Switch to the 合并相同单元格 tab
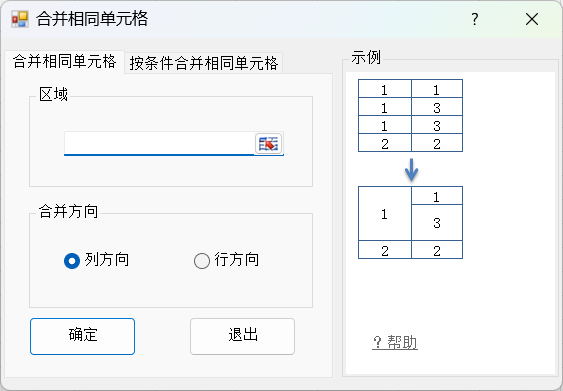Image resolution: width=563 pixels, height=391 pixels. pyautogui.click(x=65, y=62)
